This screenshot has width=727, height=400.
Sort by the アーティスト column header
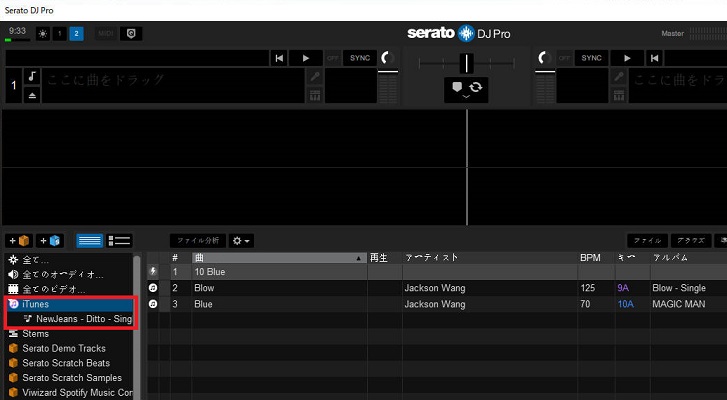[490, 258]
